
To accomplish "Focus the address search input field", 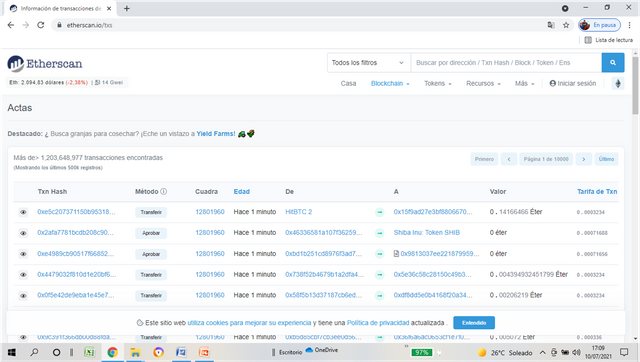I will click(x=506, y=62).
